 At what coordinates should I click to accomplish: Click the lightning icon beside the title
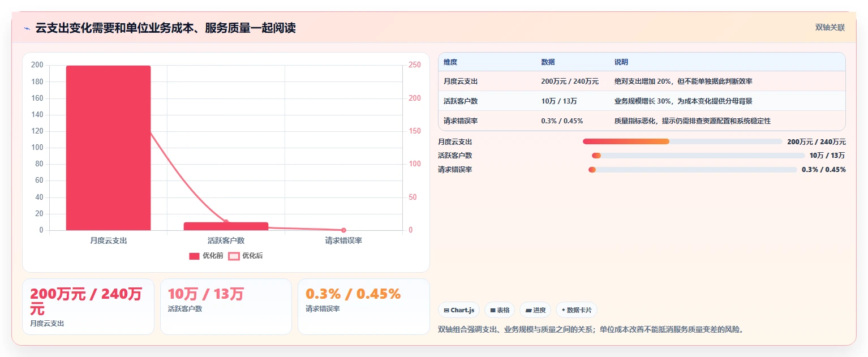(27, 28)
